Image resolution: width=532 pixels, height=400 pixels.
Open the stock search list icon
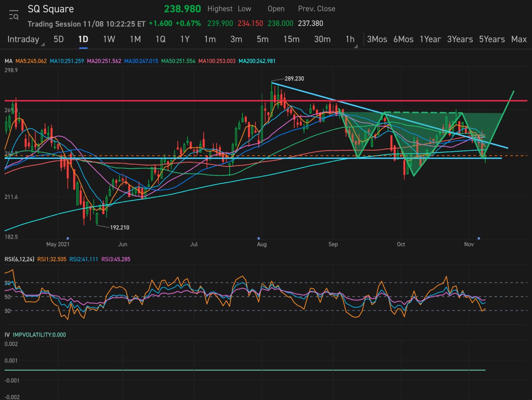tap(14, 15)
